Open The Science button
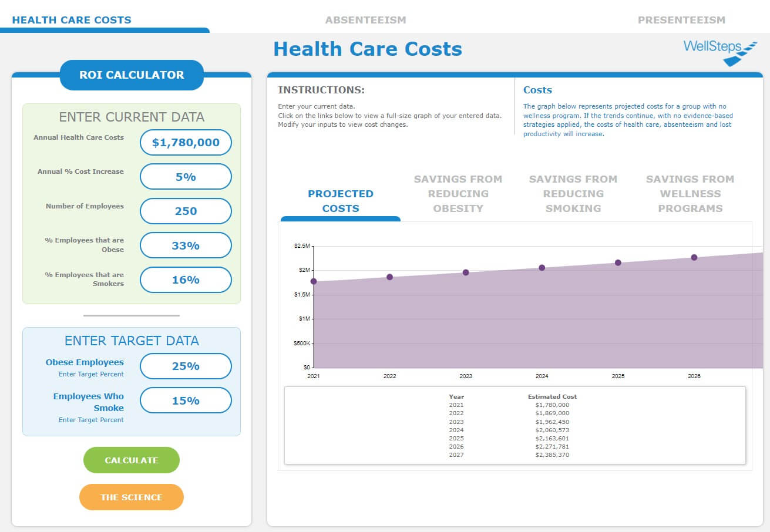 click(x=132, y=497)
